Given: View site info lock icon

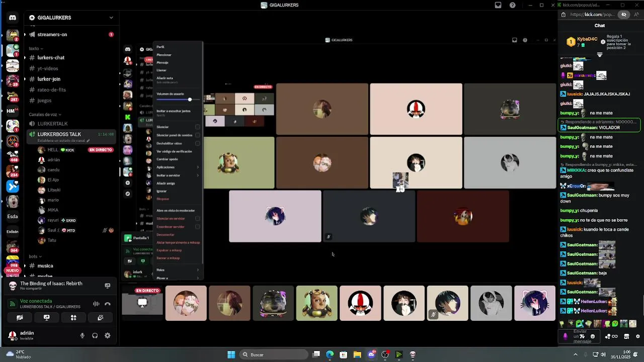Looking at the screenshot, I should pos(563,15).
